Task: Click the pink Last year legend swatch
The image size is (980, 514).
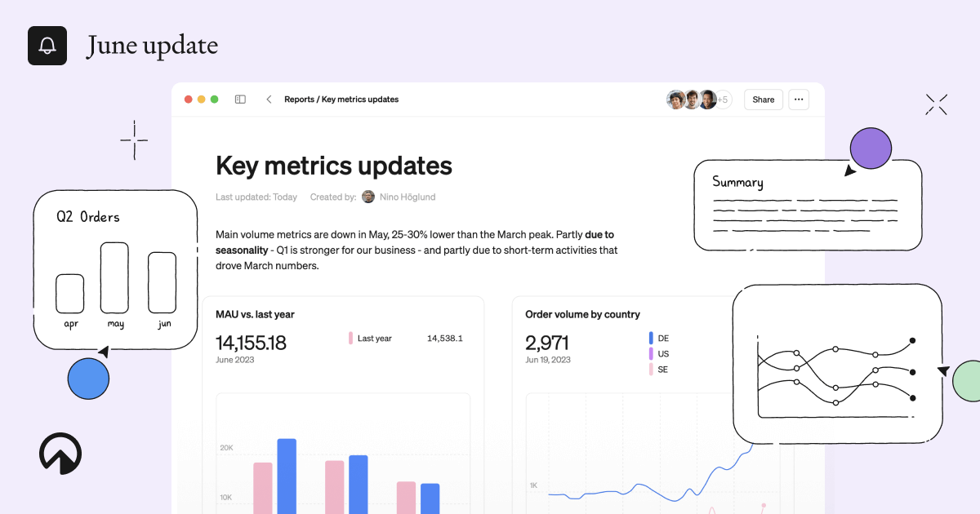Action: tap(350, 338)
